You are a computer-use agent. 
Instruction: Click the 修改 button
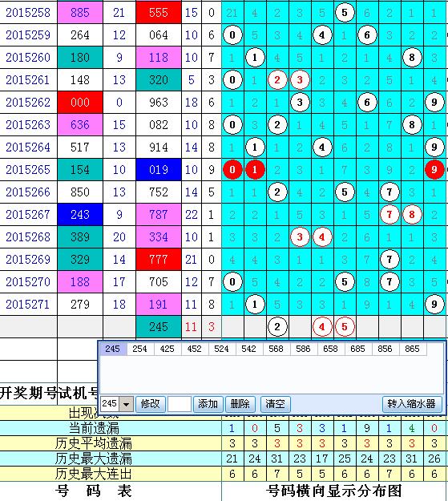click(150, 404)
